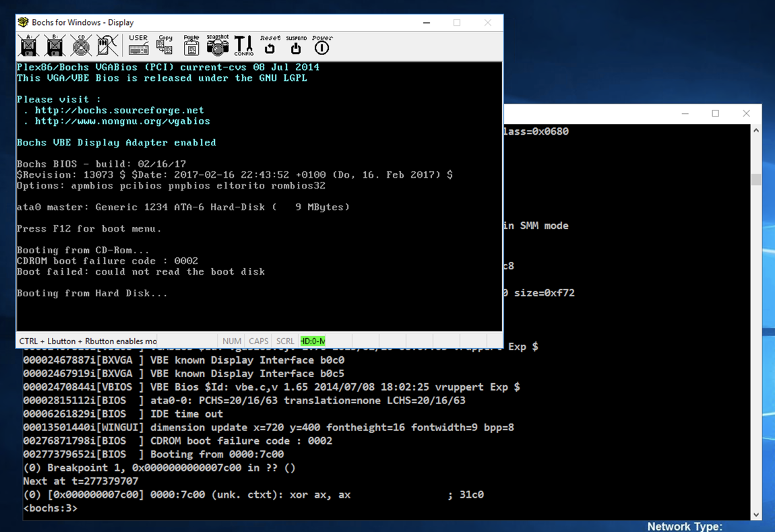This screenshot has height=532, width=775.
Task: Toggle mouse capture icon in toolbar
Action: click(x=107, y=45)
